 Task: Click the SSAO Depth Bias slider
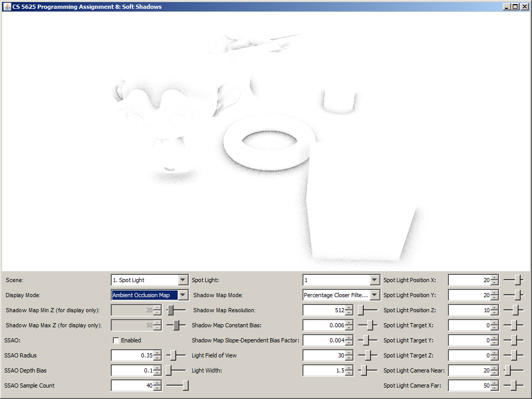(x=176, y=371)
